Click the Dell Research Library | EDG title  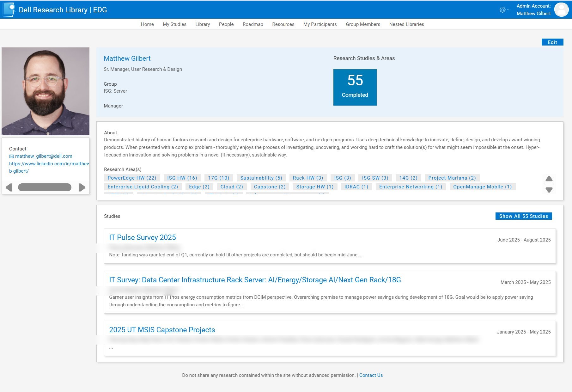[63, 10]
